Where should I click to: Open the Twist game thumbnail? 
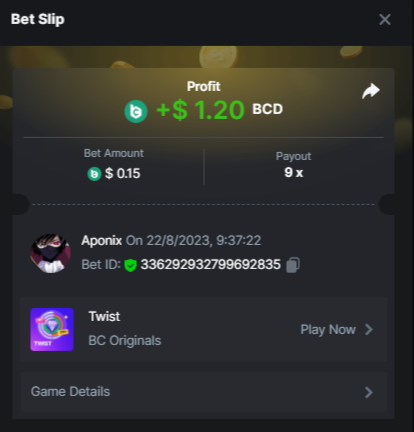[52, 329]
